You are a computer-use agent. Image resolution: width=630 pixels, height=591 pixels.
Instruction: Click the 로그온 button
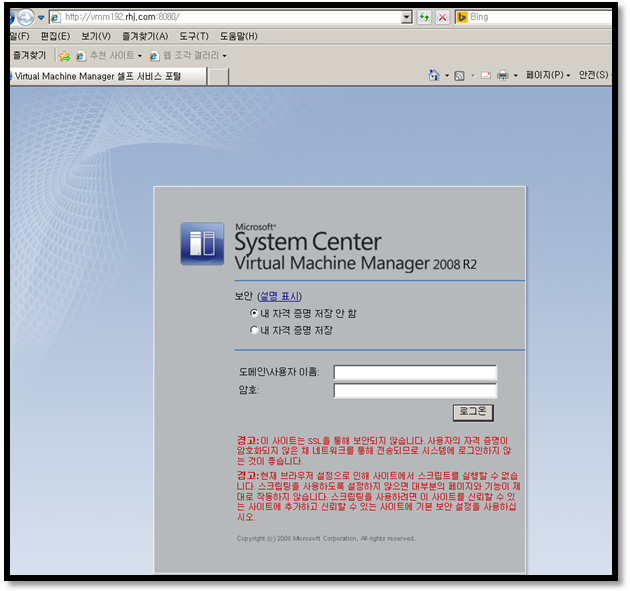(473, 412)
